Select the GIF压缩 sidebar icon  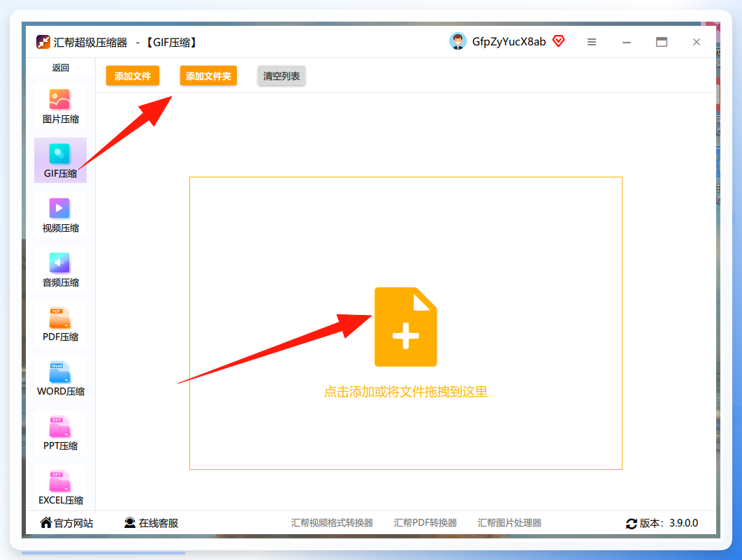[59, 154]
